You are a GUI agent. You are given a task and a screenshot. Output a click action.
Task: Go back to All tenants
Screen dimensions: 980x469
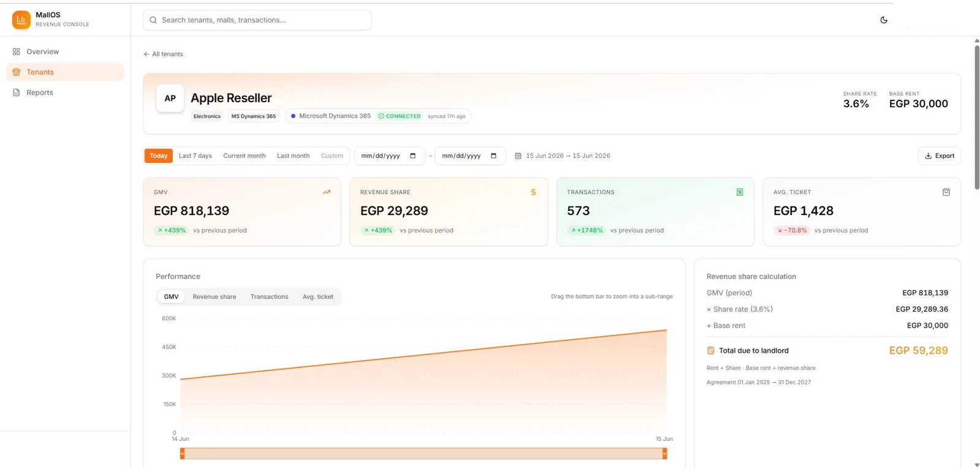pyautogui.click(x=163, y=54)
